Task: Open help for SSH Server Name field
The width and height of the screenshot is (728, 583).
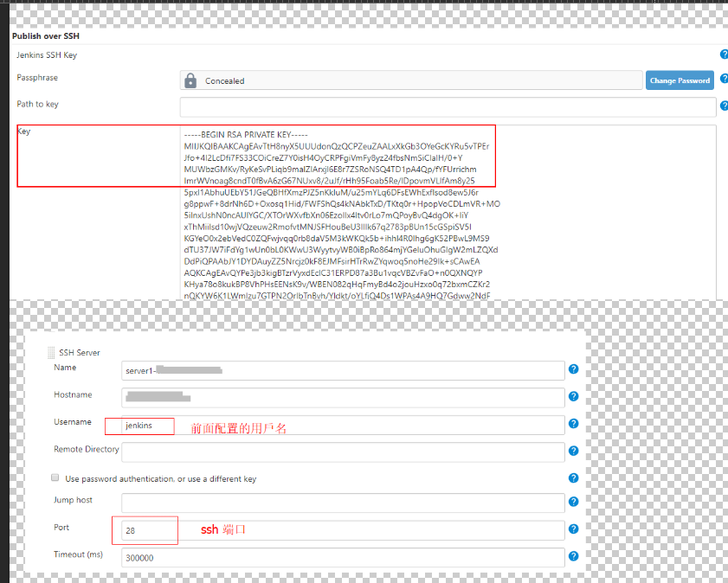Action: click(573, 369)
